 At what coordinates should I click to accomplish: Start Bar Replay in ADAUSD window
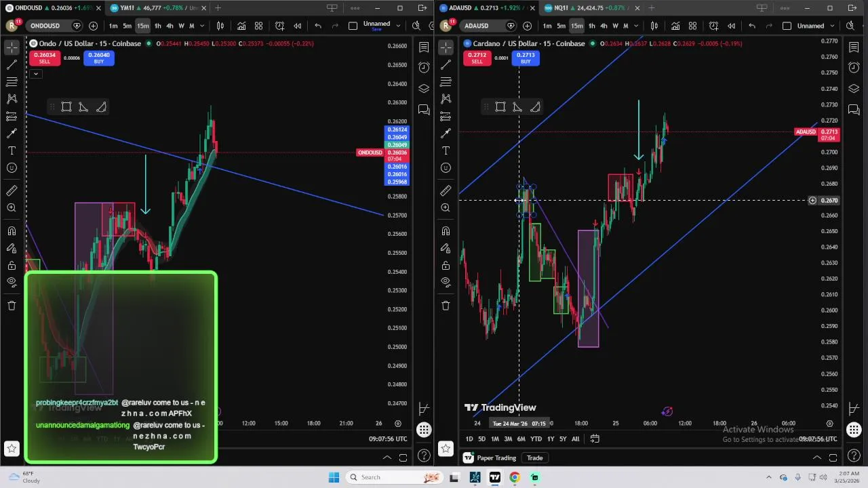pyautogui.click(x=731, y=26)
